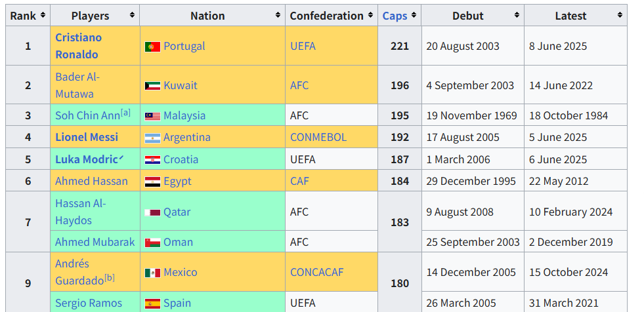Click the Kuwait flag icon
Image resolution: width=644 pixels, height=312 pixels.
pyautogui.click(x=152, y=86)
